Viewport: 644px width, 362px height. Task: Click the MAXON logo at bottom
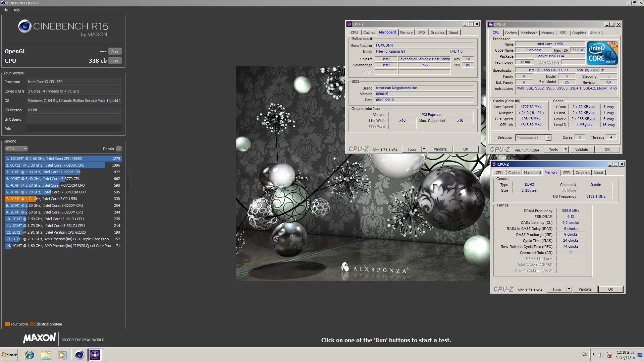39,338
